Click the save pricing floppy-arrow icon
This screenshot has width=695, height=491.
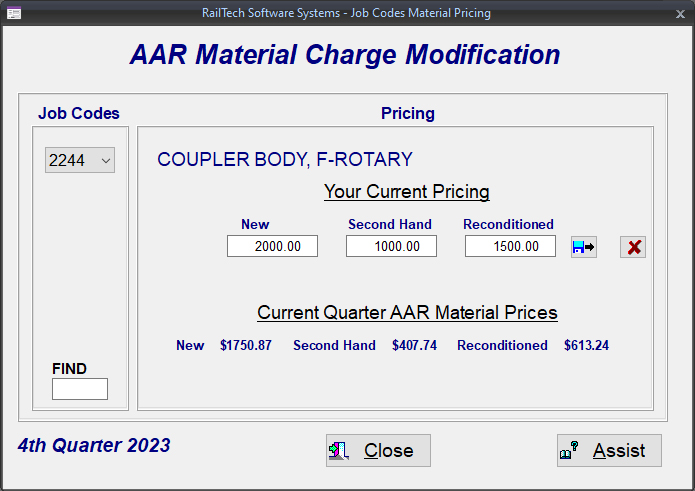coord(583,247)
